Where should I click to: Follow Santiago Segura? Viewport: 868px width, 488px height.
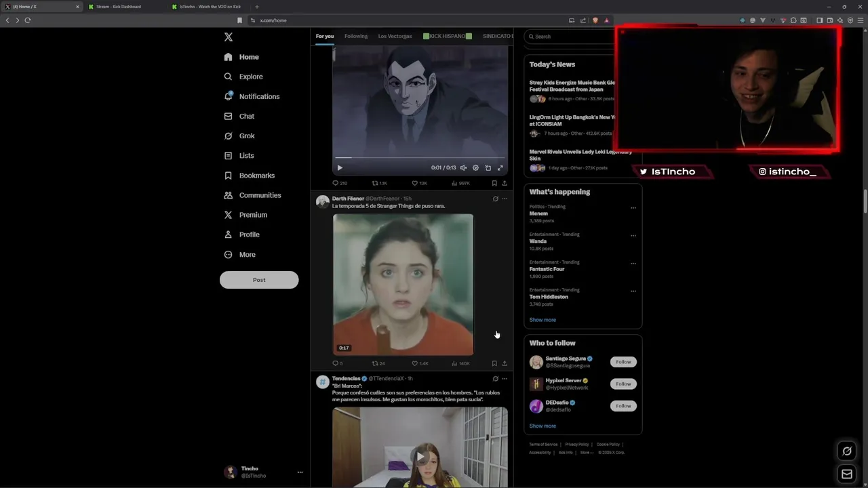[623, 362]
